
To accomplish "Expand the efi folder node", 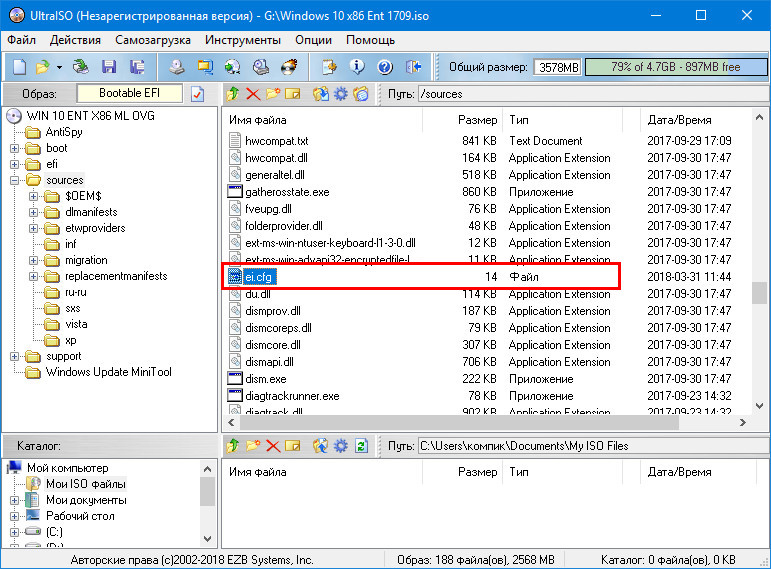I will 15,164.
